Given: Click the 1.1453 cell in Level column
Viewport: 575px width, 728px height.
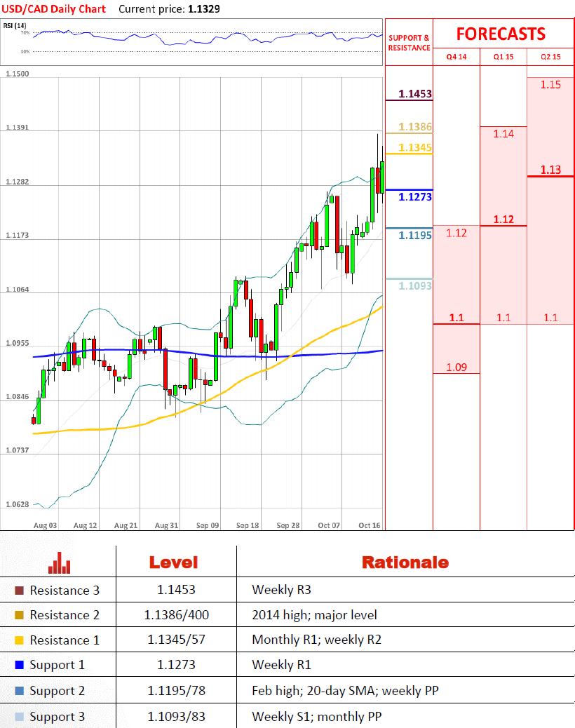Looking at the screenshot, I should pyautogui.click(x=176, y=590).
